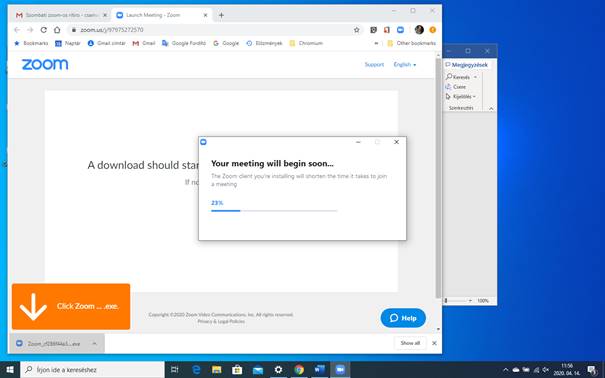Image resolution: width=605 pixels, height=378 pixels.
Task: Close the Gmail browser tab
Action: tap(105, 15)
